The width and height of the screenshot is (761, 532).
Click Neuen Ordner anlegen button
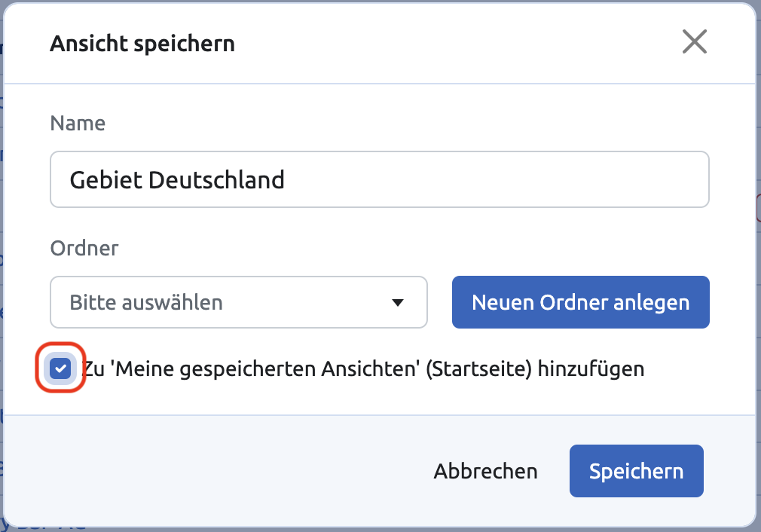580,302
